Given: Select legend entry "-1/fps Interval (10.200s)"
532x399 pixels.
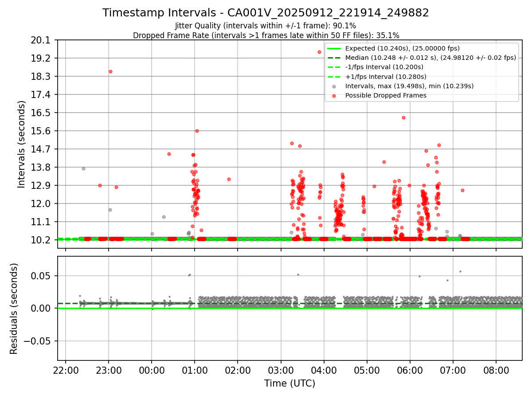Looking at the screenshot, I should click(x=384, y=67).
